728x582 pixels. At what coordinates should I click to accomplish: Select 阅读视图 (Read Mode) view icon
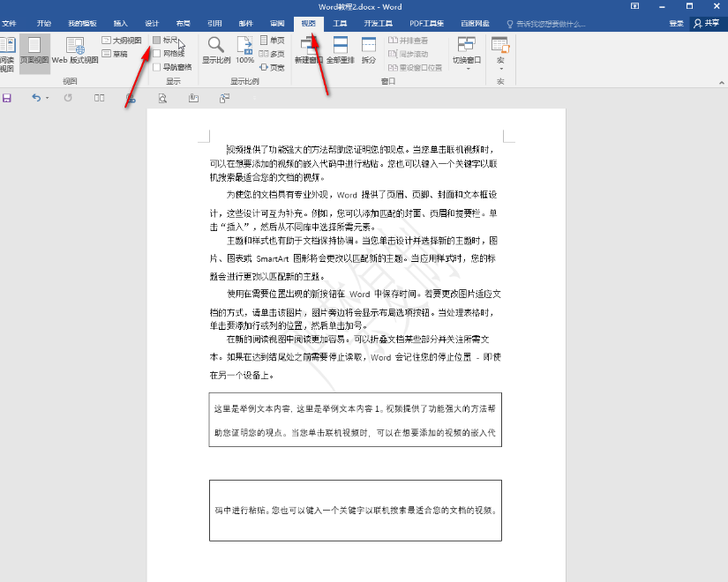[9, 53]
